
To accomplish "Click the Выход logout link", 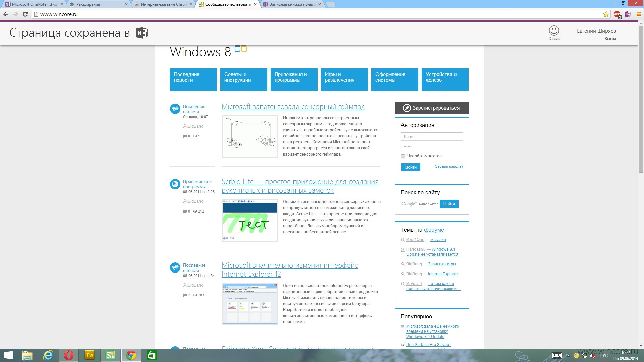I will point(610,39).
